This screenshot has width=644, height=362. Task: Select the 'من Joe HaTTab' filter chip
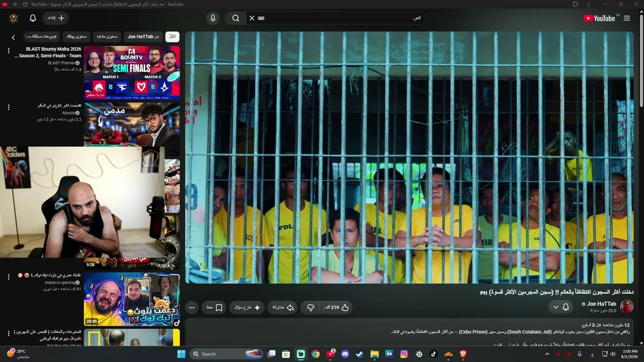pyautogui.click(x=143, y=37)
